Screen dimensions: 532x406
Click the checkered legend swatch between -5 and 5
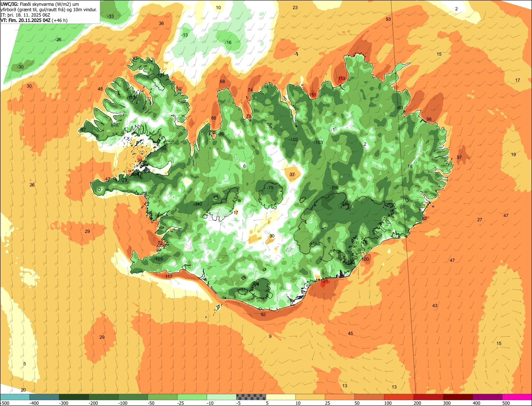click(251, 397)
